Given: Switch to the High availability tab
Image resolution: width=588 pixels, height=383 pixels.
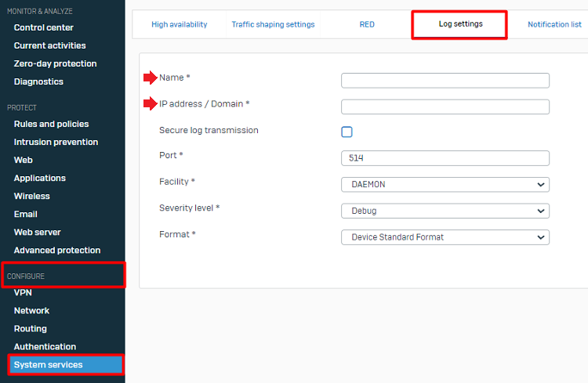Looking at the screenshot, I should pyautogui.click(x=179, y=24).
